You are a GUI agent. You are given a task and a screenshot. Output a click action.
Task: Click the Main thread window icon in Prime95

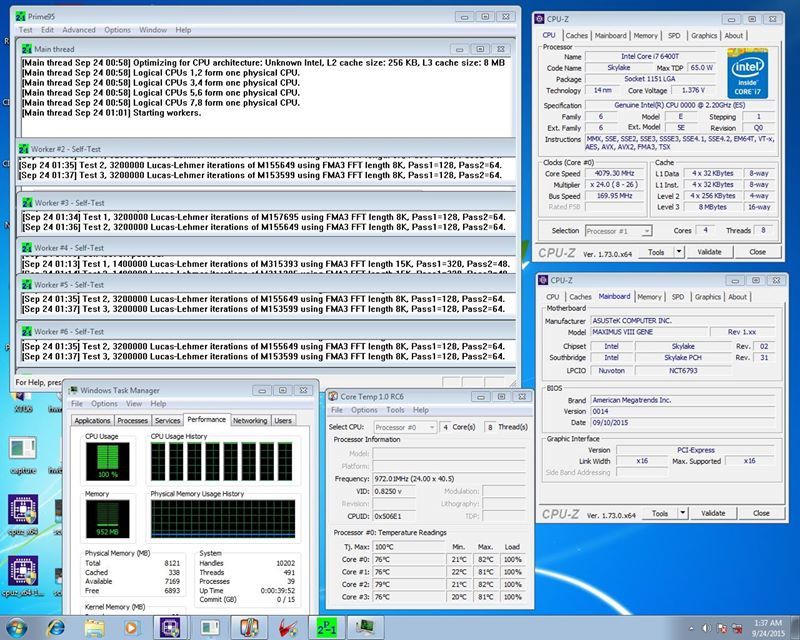pos(27,49)
